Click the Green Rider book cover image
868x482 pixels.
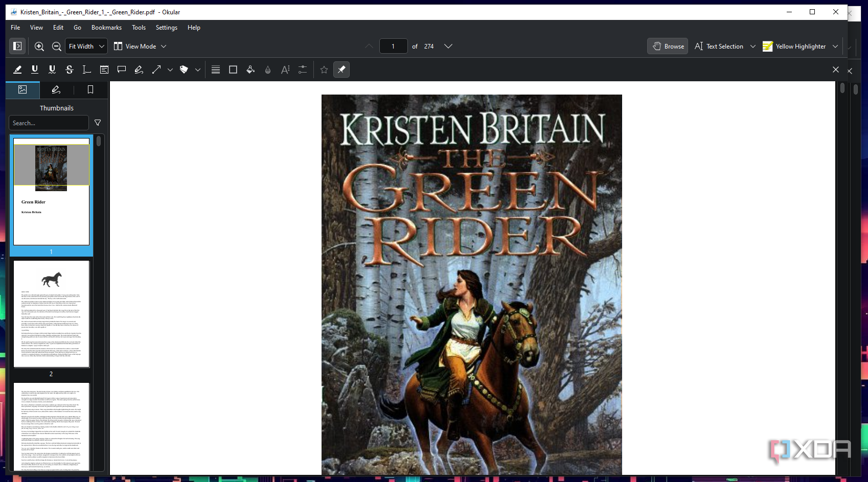tap(471, 285)
